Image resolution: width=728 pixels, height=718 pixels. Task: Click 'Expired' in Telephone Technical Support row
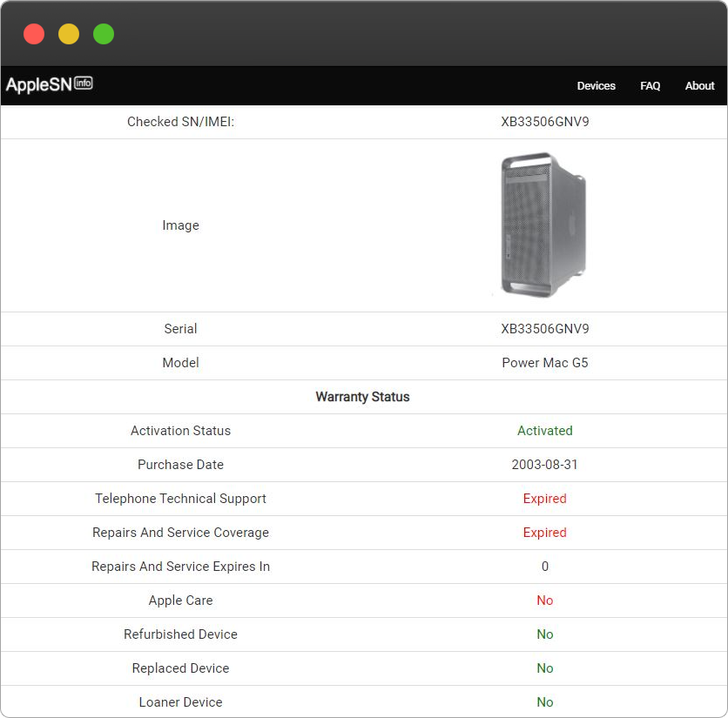pyautogui.click(x=544, y=499)
